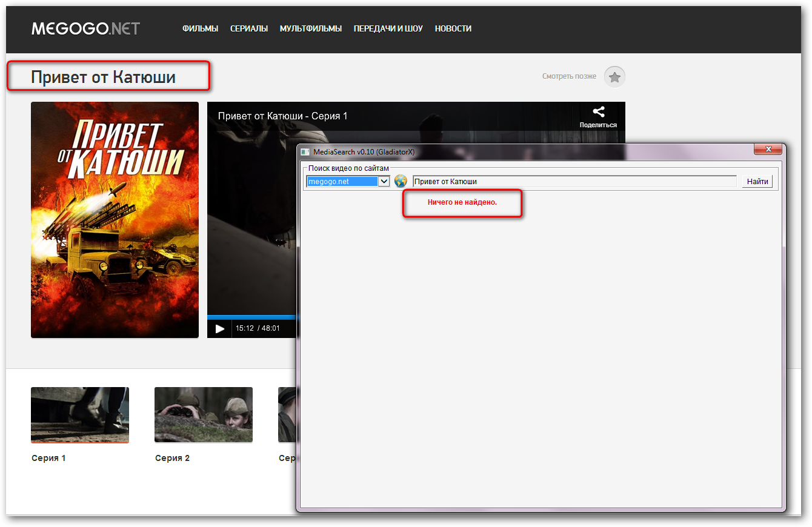Screen dimensions: 812x527
Task: Click the search query field in MediaSearch
Action: click(x=574, y=182)
